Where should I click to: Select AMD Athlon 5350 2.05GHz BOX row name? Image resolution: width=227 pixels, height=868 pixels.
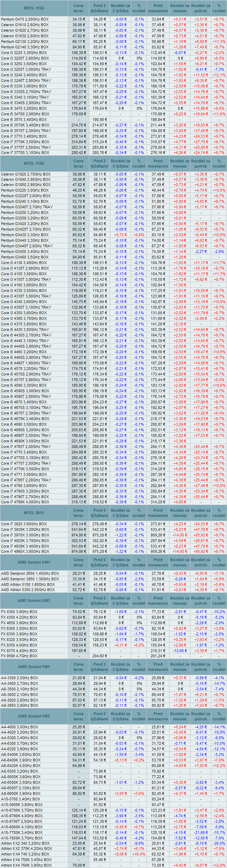pos(28,590)
